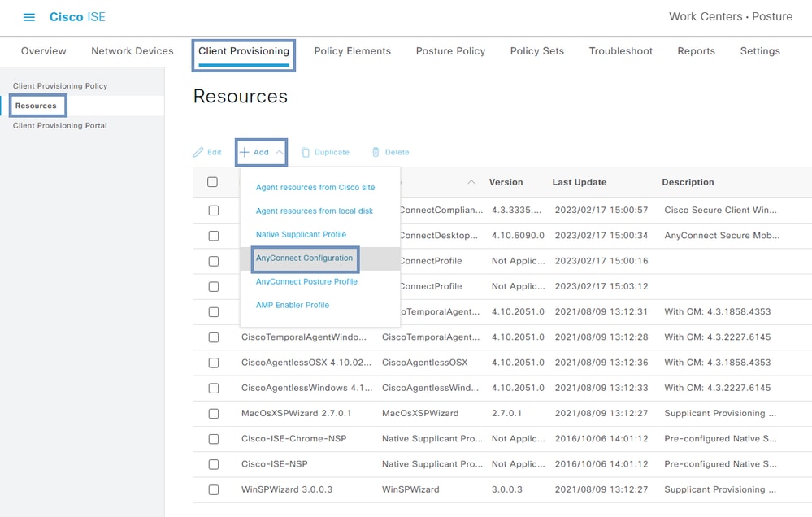Open the Overview tab
The width and height of the screenshot is (812, 517).
pos(44,50)
